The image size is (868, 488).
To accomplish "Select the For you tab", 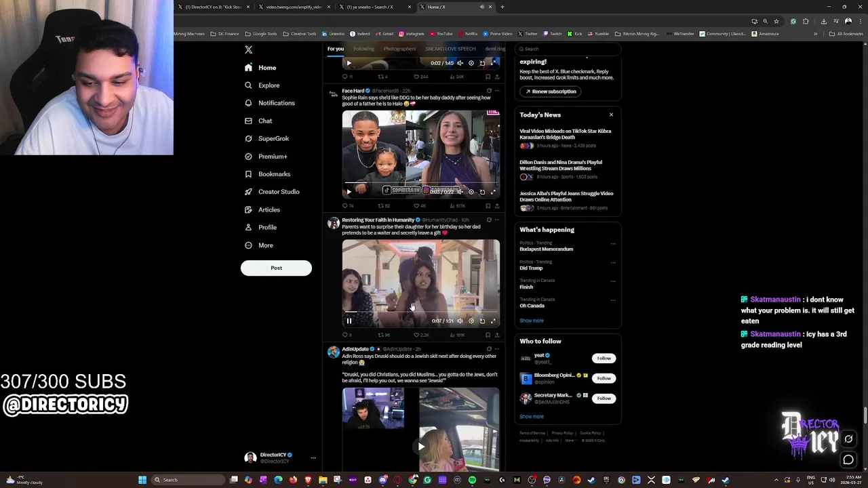I will [x=336, y=49].
